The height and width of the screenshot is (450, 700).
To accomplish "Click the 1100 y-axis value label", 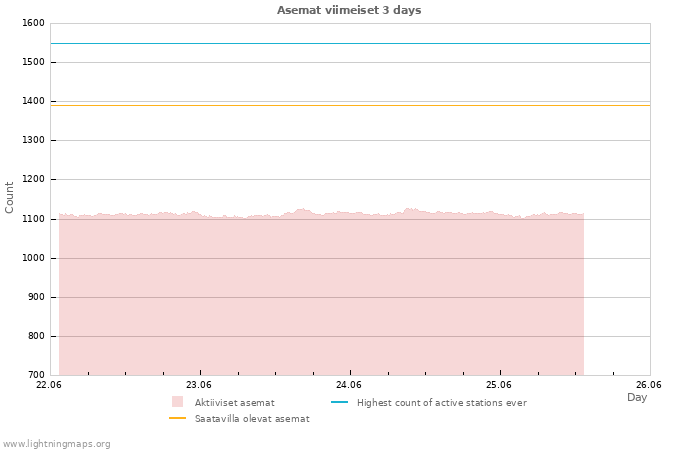I will [x=33, y=219].
